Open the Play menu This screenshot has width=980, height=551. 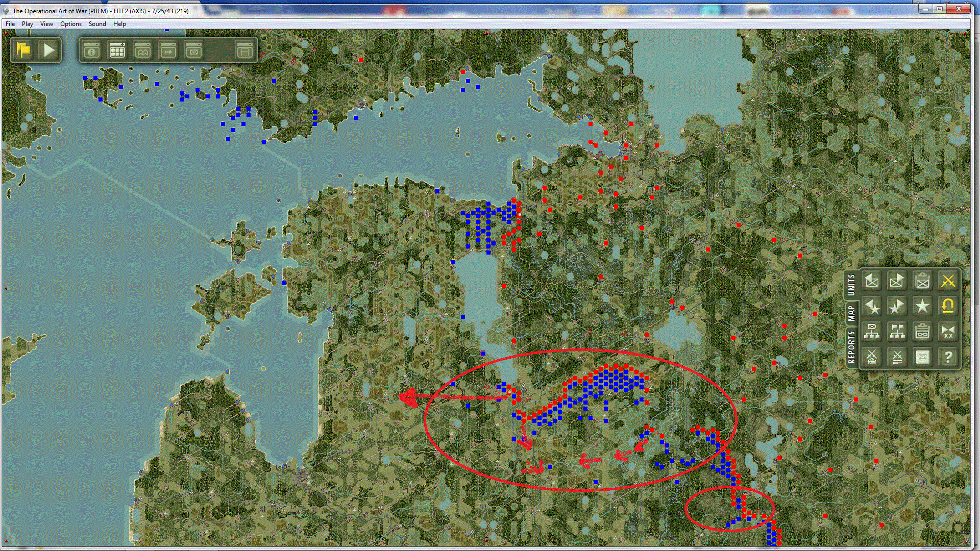point(28,24)
